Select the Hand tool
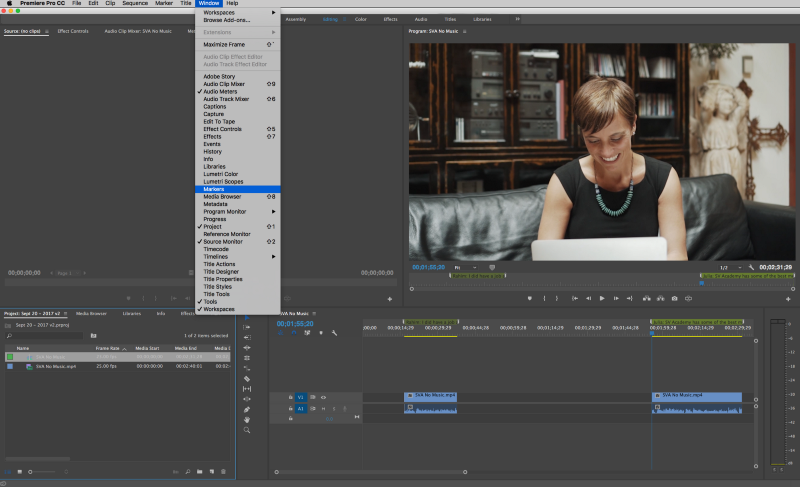The height and width of the screenshot is (487, 800). [x=247, y=420]
